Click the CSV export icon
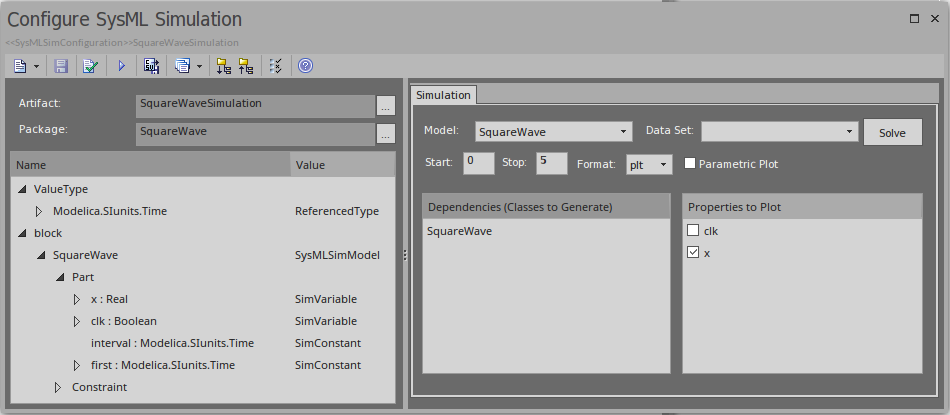 152,66
